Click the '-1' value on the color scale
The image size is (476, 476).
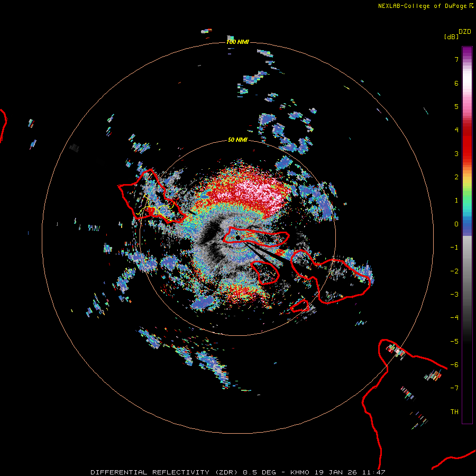454,248
